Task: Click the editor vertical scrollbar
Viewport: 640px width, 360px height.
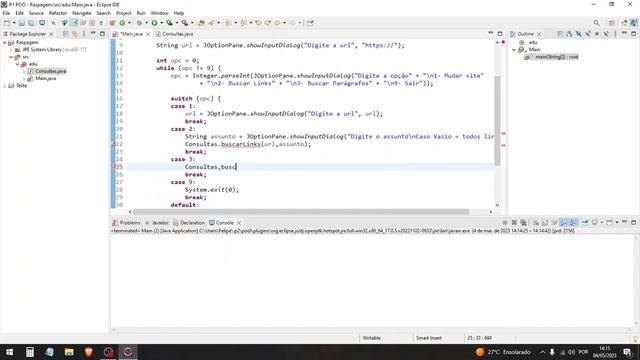Action: tap(497, 120)
